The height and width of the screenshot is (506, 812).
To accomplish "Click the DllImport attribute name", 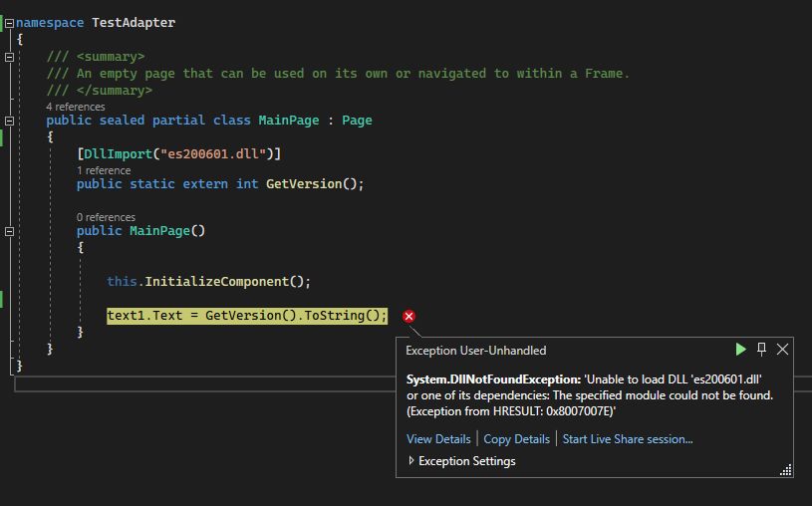I will pyautogui.click(x=119, y=153).
